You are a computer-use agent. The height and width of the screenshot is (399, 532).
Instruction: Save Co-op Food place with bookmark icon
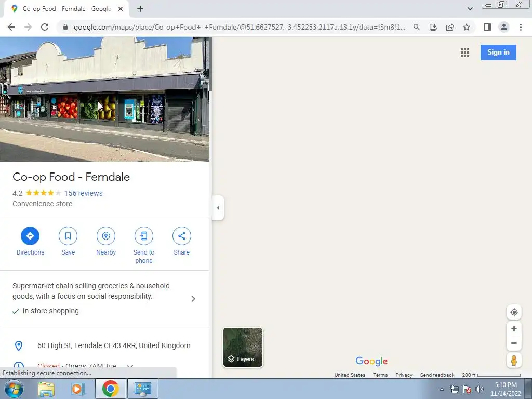tap(68, 236)
